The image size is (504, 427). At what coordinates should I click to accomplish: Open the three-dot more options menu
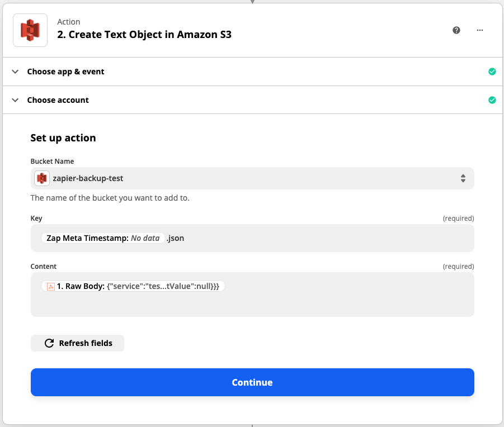[480, 30]
